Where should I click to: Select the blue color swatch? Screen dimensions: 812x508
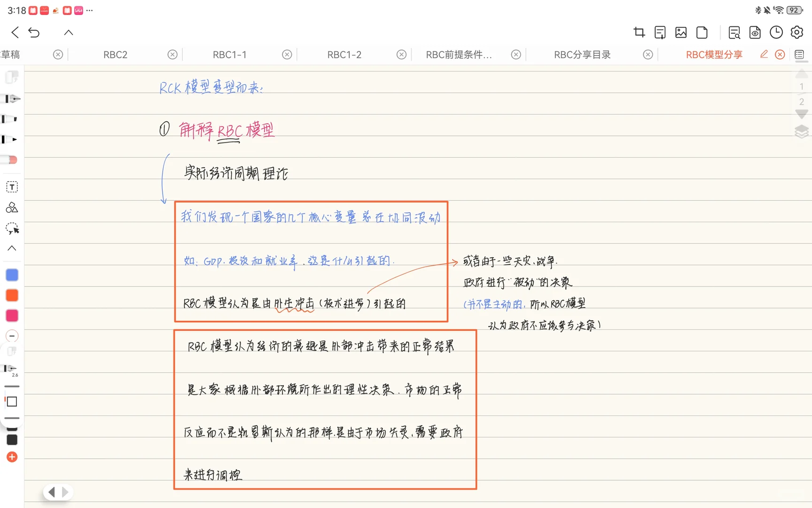click(x=12, y=275)
